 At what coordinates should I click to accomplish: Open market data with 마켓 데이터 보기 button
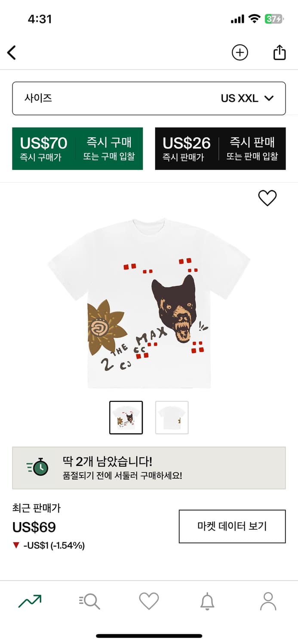[232, 526]
